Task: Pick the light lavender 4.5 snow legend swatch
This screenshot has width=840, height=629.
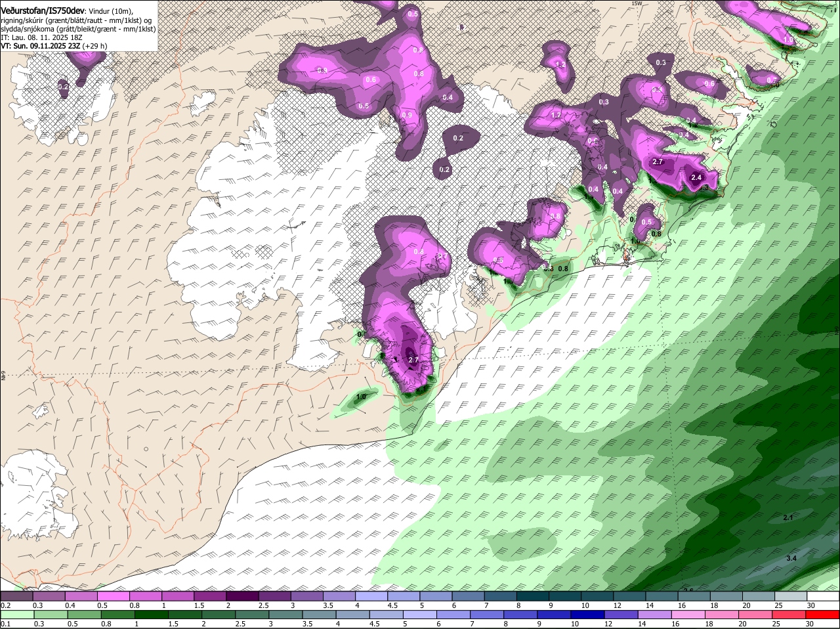Action: 403,596
